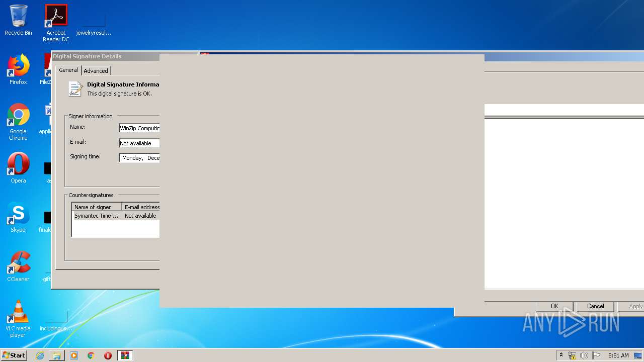The height and width of the screenshot is (362, 644).
Task: Open Firefox desktop shortcut
Action: (18, 69)
